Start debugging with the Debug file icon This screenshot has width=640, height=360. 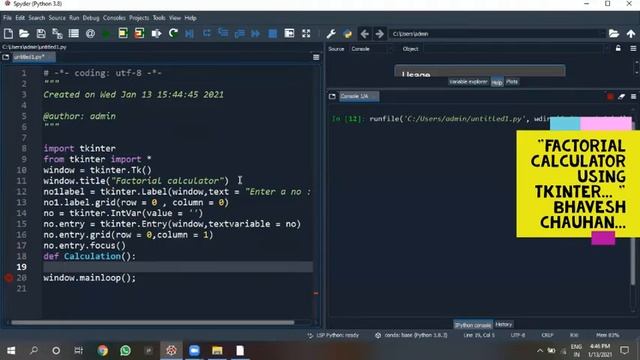tap(189, 33)
